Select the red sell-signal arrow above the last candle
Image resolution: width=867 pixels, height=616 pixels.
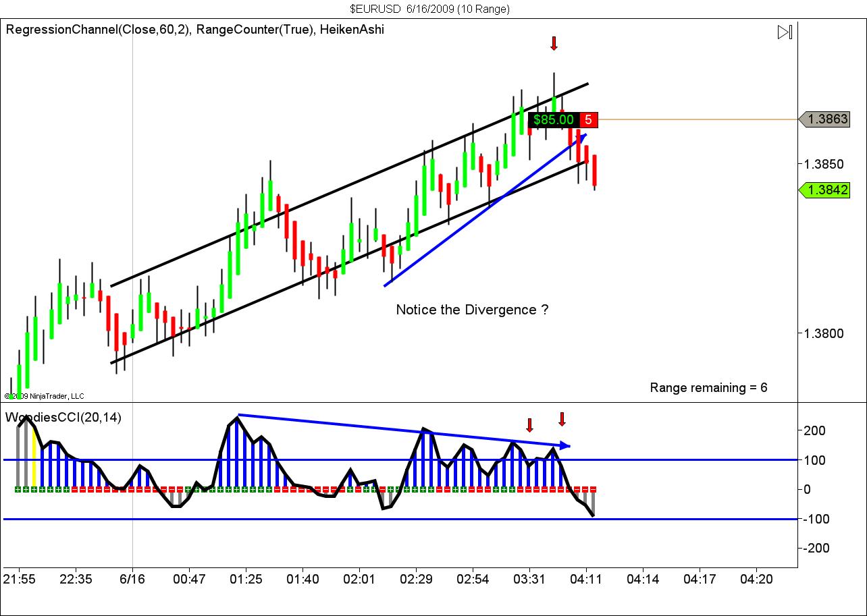(554, 44)
